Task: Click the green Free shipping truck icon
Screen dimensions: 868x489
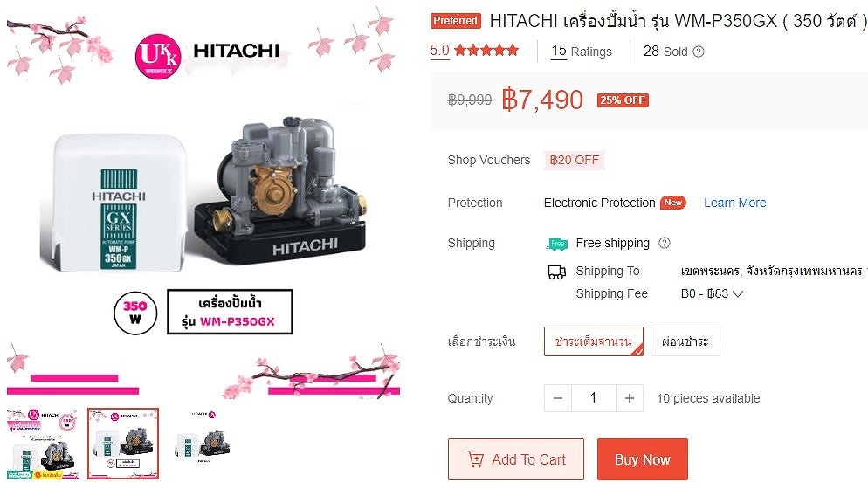Action: click(556, 243)
